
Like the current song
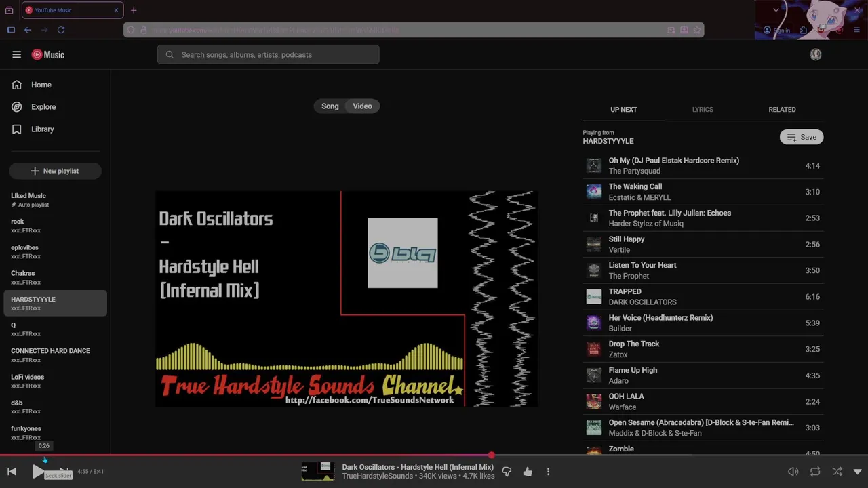point(528,472)
